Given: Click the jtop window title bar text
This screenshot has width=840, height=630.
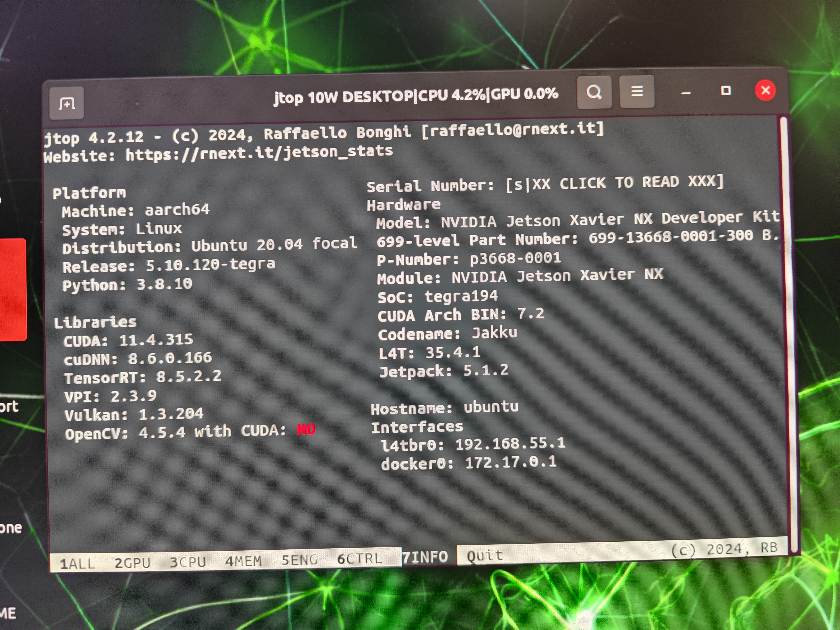Looking at the screenshot, I should click(415, 95).
